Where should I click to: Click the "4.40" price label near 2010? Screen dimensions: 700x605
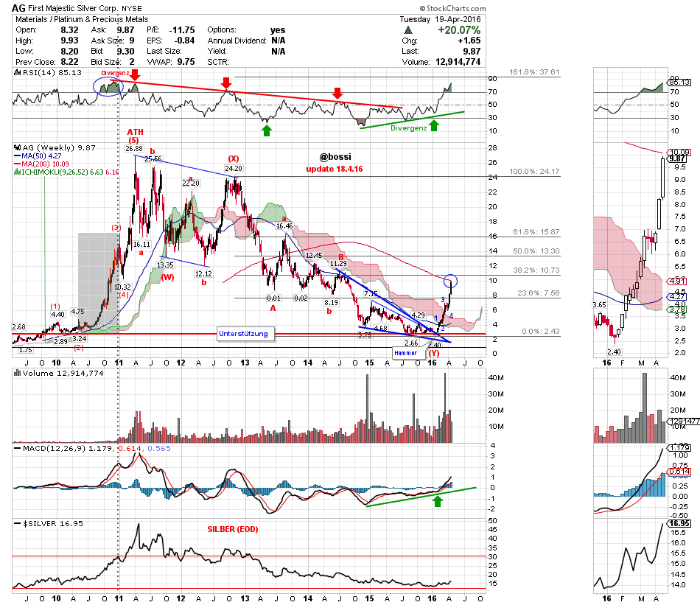click(x=58, y=315)
